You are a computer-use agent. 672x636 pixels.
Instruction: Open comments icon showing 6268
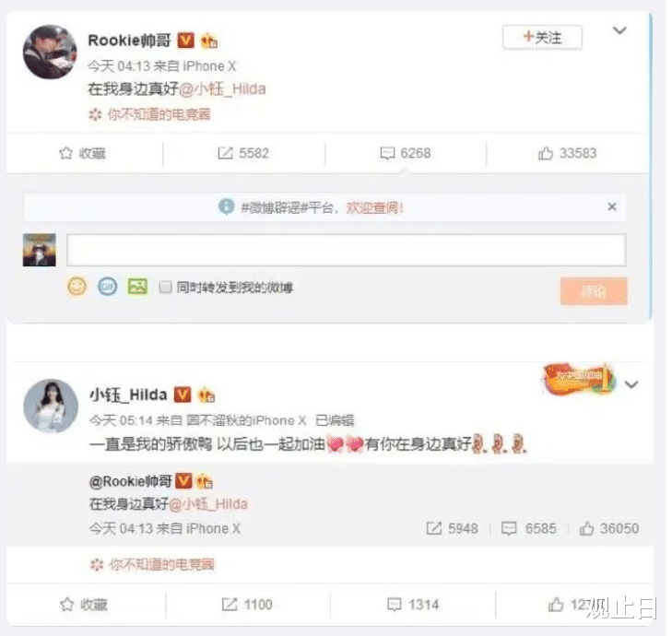tap(387, 153)
